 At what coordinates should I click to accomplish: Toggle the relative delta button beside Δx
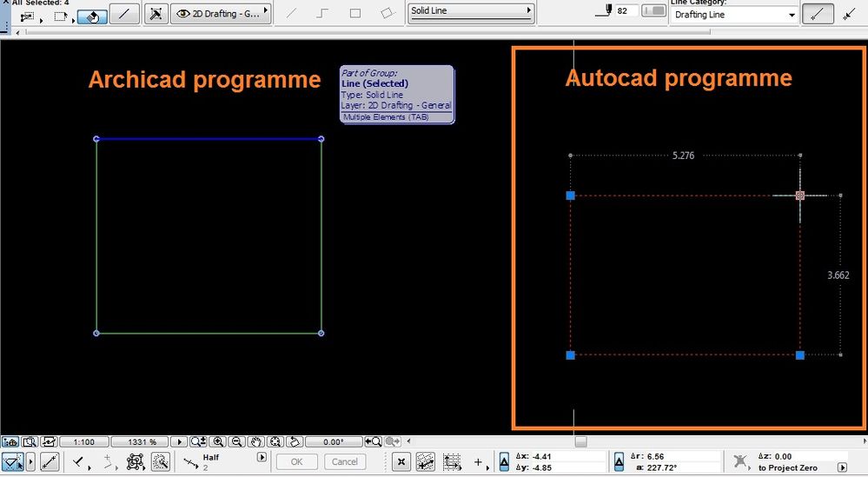(x=504, y=461)
